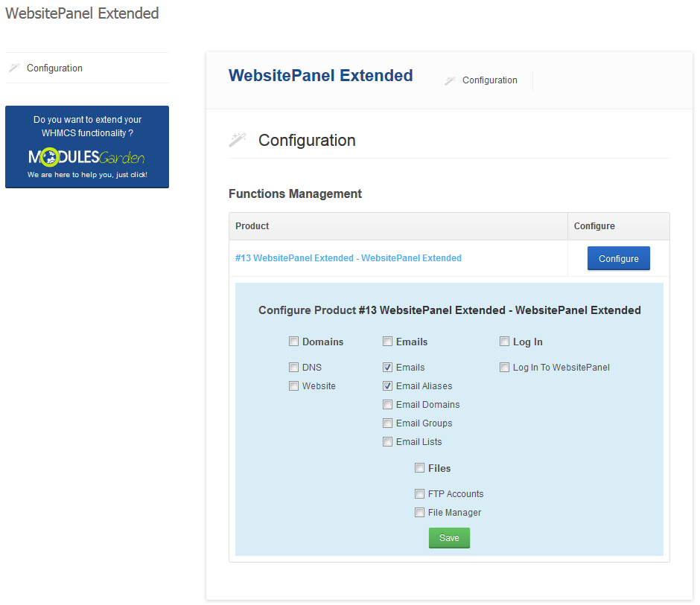Enable the Email Groups checkbox
Screen dimensions: 700x605
pyautogui.click(x=387, y=423)
